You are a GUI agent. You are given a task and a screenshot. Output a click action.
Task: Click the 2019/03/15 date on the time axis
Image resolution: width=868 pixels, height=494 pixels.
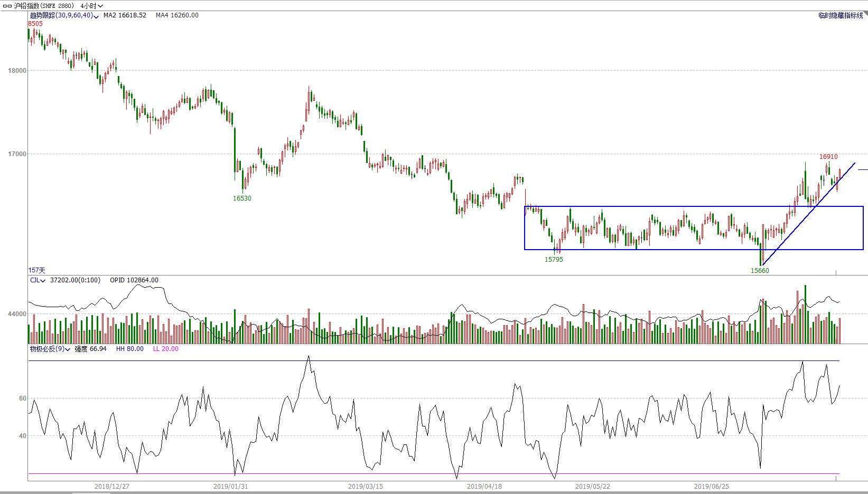[366, 487]
